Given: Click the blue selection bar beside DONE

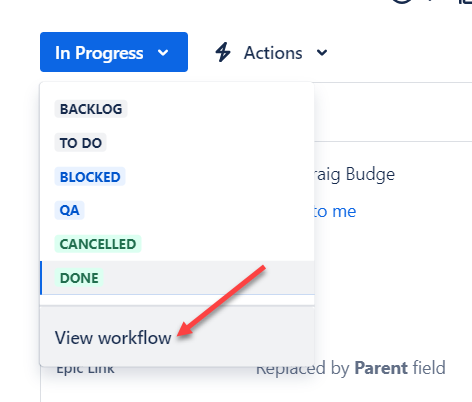Looking at the screenshot, I should click(x=41, y=278).
